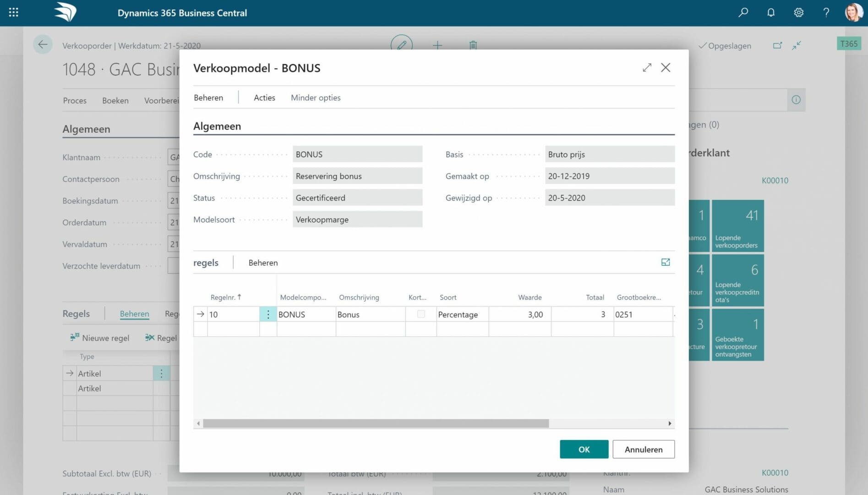
Task: Click the Gewijzigd op field 20-5-2020
Action: pyautogui.click(x=610, y=198)
